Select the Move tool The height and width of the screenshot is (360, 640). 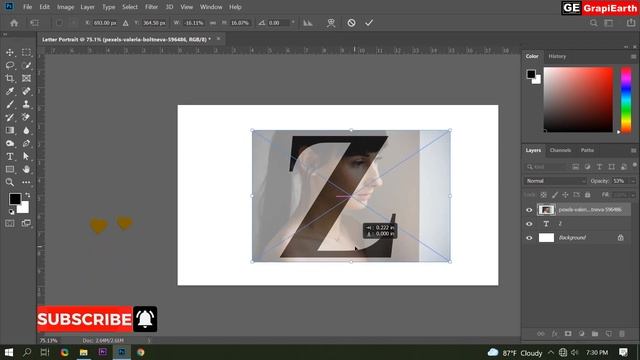click(x=10, y=52)
